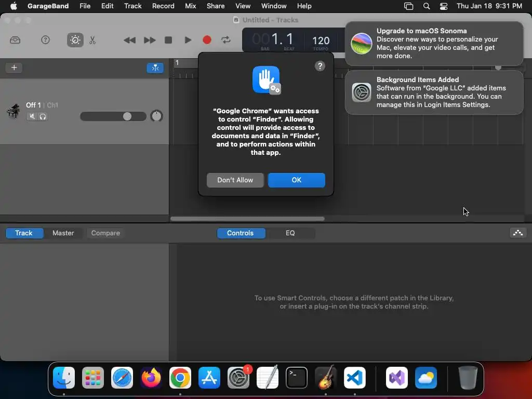Open Terminal from the Dock
This screenshot has height=399, width=532.
297,378
